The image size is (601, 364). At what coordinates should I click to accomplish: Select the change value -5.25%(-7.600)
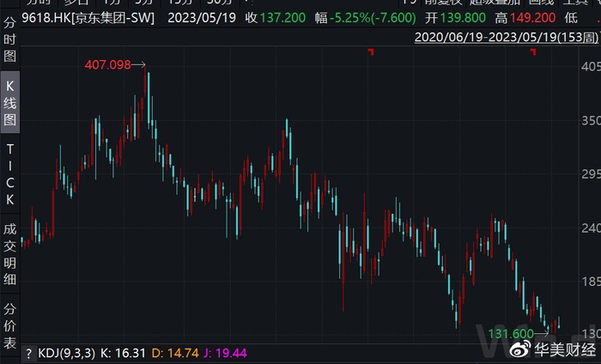click(x=373, y=18)
